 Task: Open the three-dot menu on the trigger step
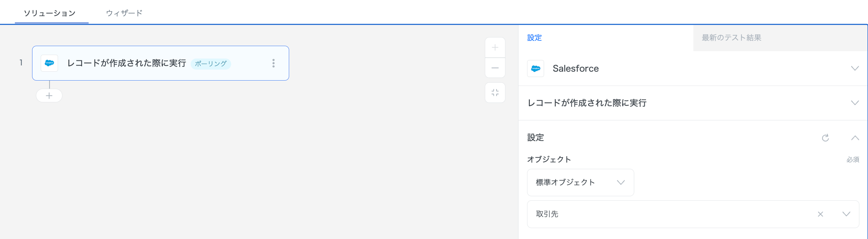pyautogui.click(x=274, y=63)
